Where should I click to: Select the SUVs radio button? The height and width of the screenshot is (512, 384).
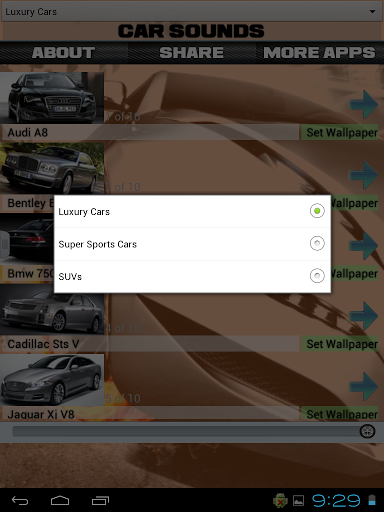pyautogui.click(x=317, y=276)
